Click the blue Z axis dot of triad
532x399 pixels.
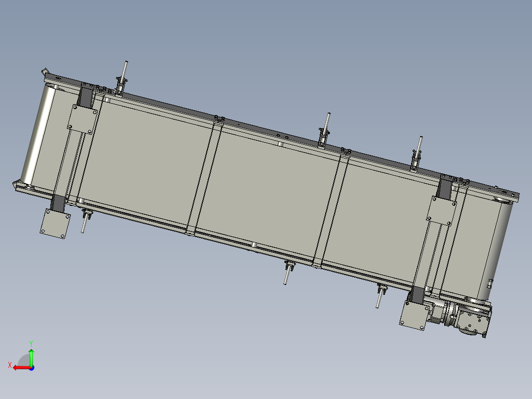[32, 368]
